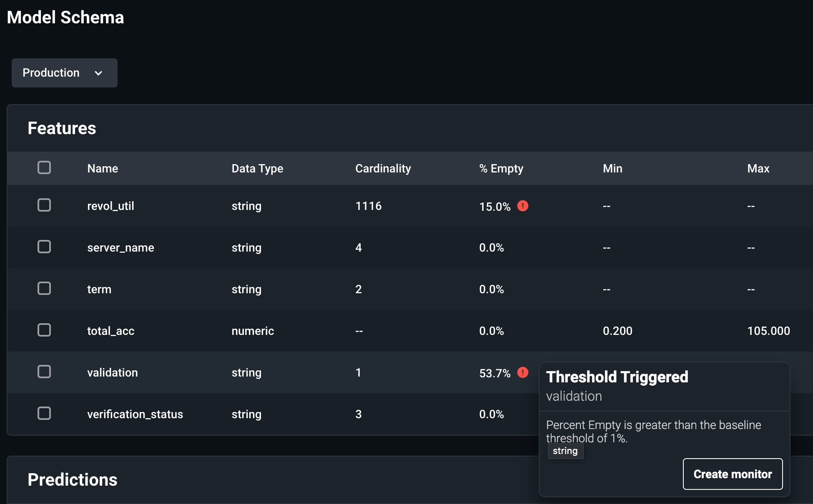Click the Data Type column header
Viewport: 813px width, 504px height.
(x=257, y=168)
